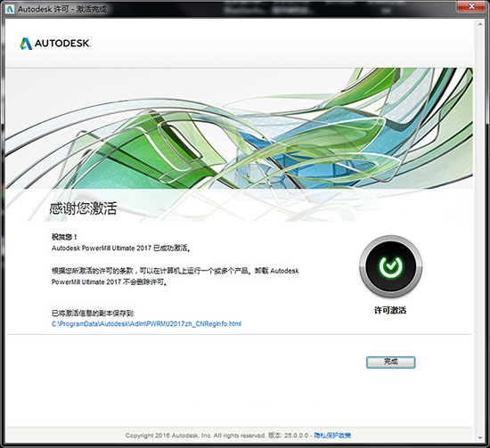The width and height of the screenshot is (490, 448).
Task: Click the green and blue banner artwork
Action: (x=239, y=128)
